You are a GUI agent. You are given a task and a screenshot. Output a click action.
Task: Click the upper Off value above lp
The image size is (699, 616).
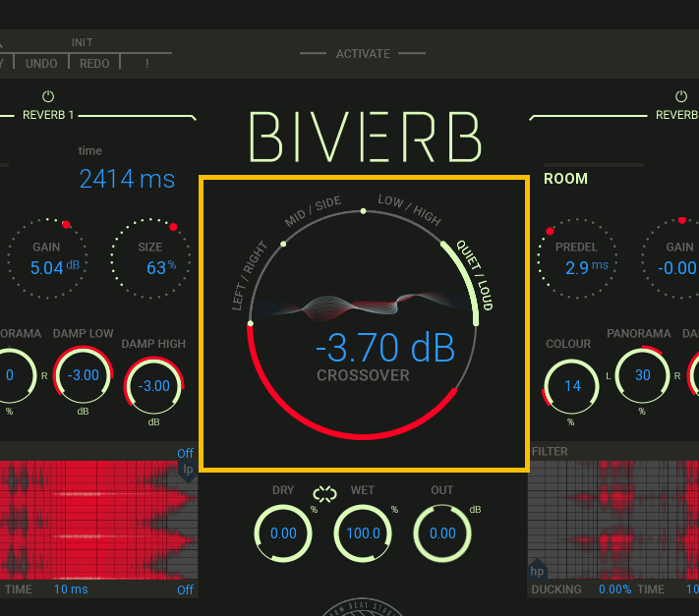185,454
